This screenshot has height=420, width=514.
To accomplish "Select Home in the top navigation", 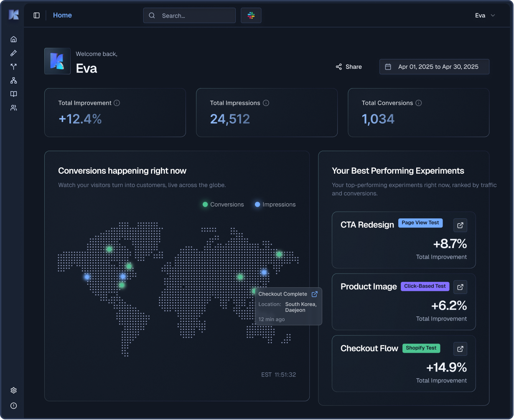I will point(62,15).
